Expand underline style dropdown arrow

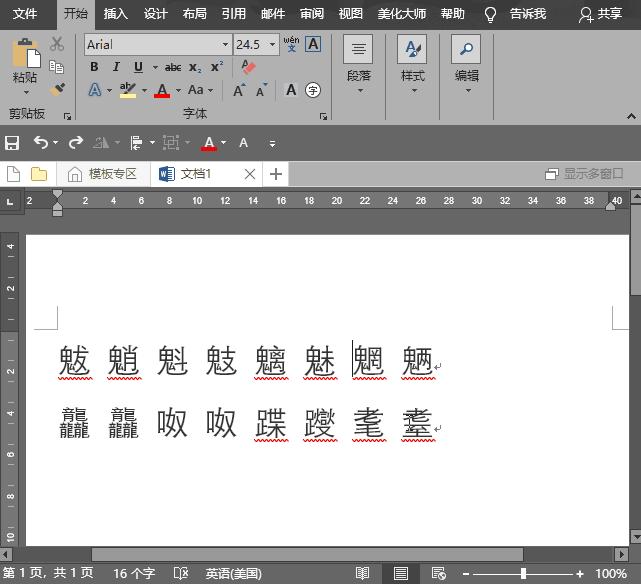pyautogui.click(x=155, y=67)
